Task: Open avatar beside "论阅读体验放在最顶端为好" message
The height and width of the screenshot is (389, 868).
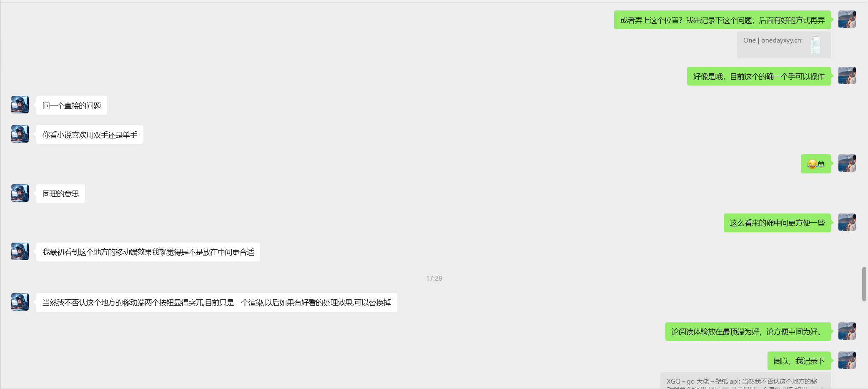Action: tap(847, 331)
